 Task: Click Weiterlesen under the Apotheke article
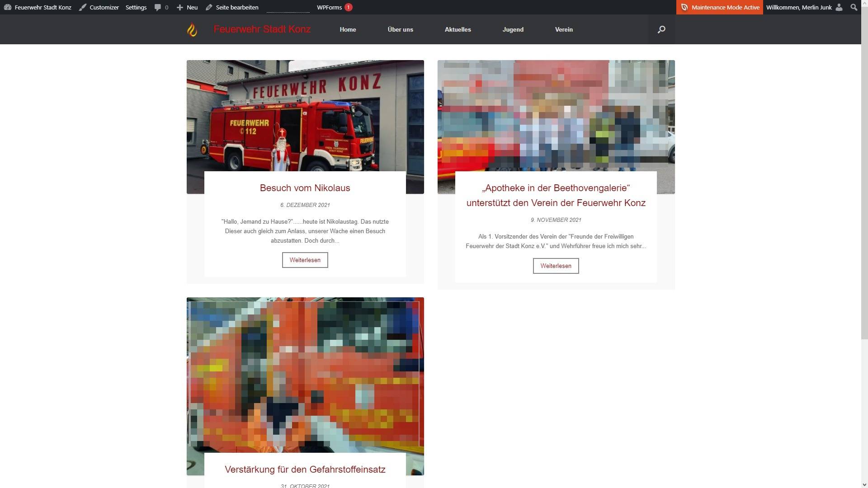coord(556,266)
